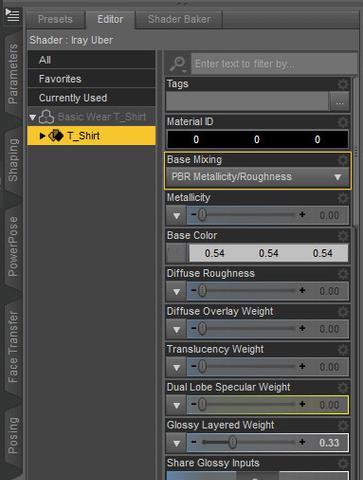Click the gear icon beside Tags
This screenshot has height=480, width=363.
click(343, 84)
